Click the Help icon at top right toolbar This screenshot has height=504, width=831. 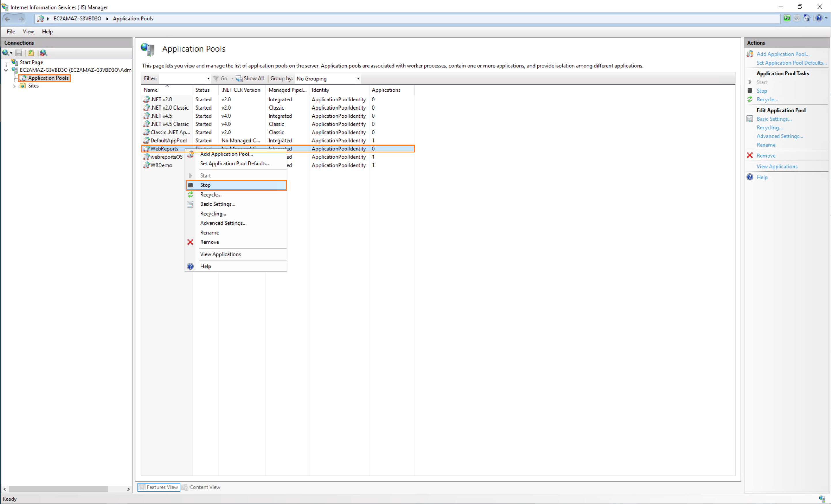coord(819,18)
